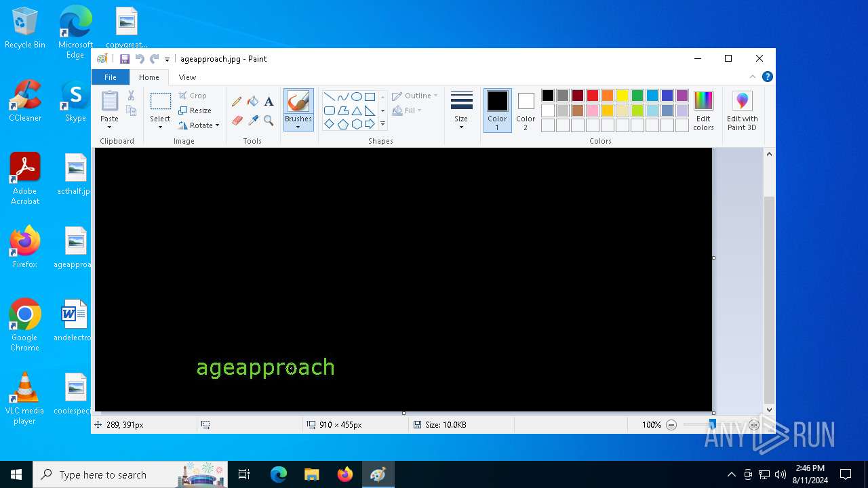Click the zoom out minus button

[671, 425]
